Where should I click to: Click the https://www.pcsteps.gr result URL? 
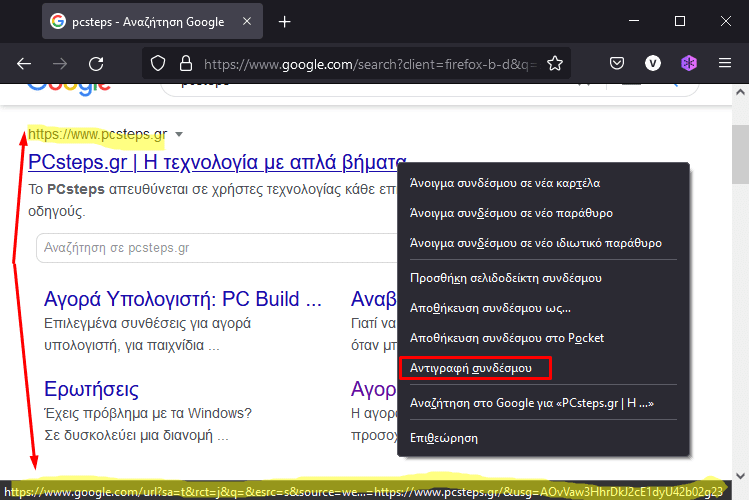(x=97, y=134)
